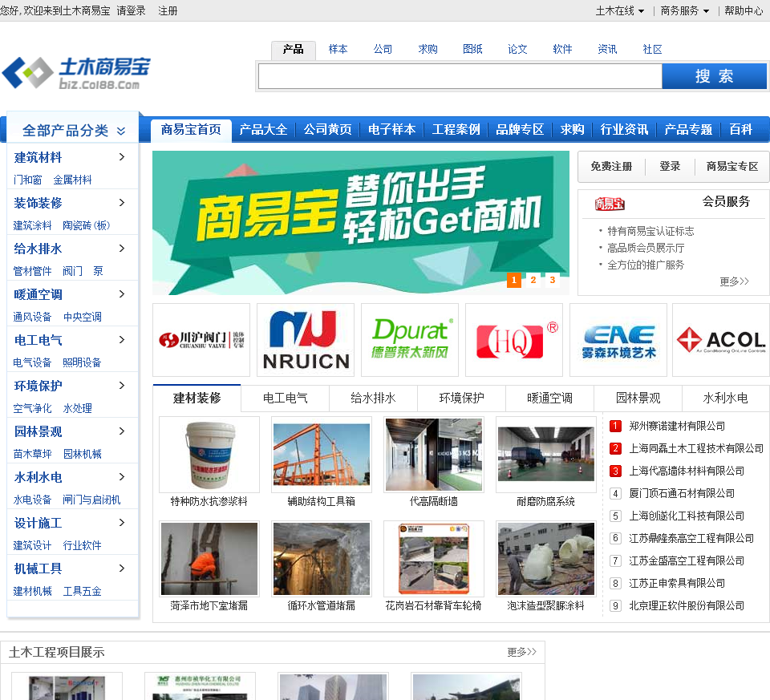Click the 免费注册 button
The image size is (770, 700).
pos(611,167)
